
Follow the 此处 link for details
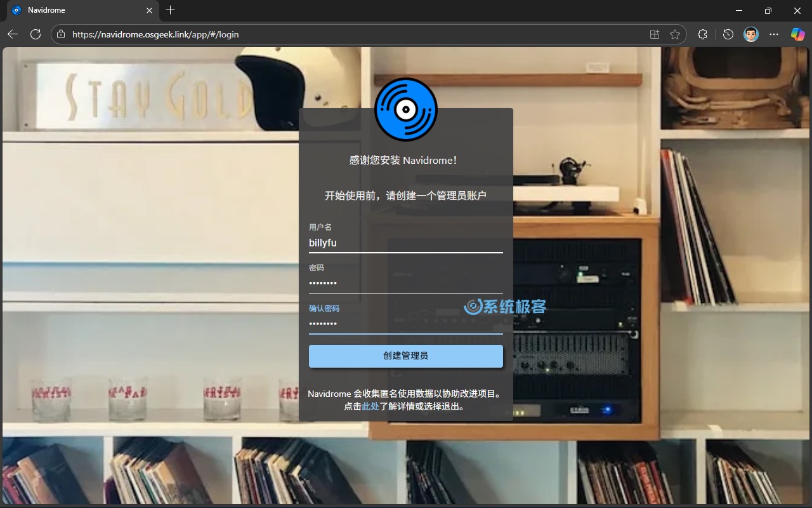[x=370, y=406]
